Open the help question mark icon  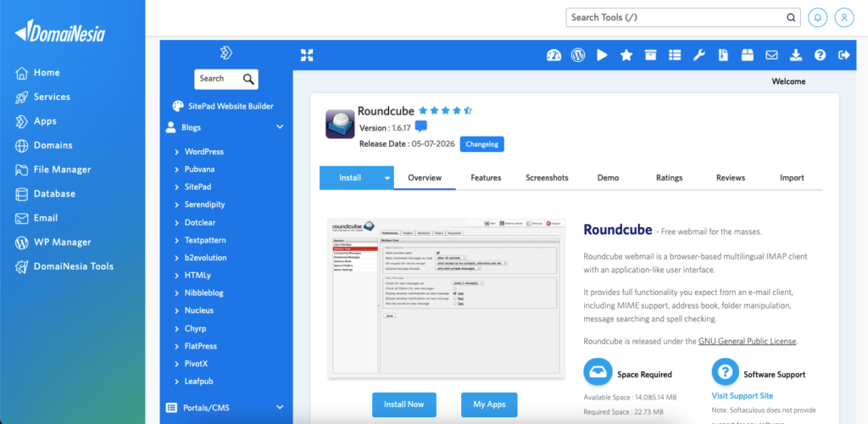tap(820, 55)
